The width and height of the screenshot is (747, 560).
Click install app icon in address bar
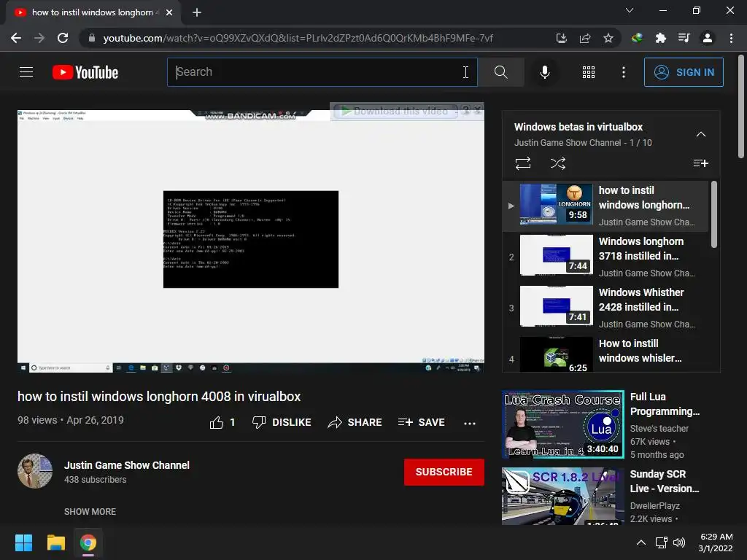[561, 38]
